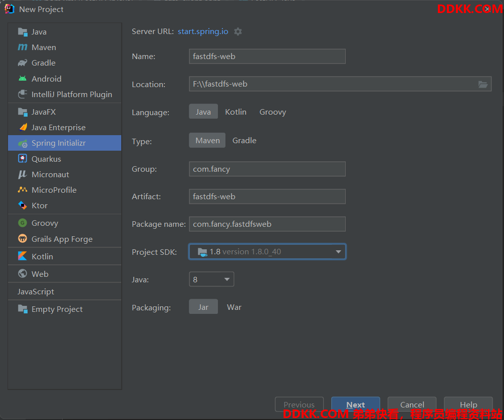Click the Name input field

coord(267,56)
